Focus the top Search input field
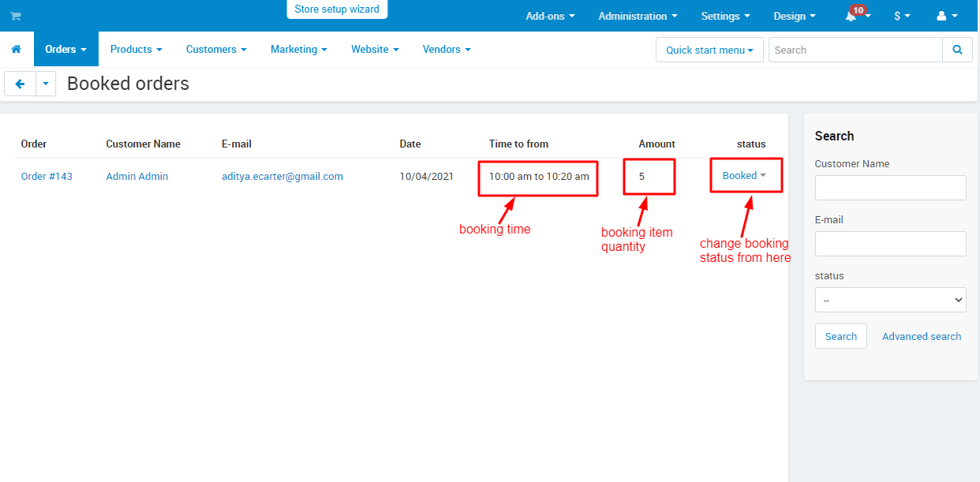This screenshot has width=980, height=482. pos(855,50)
